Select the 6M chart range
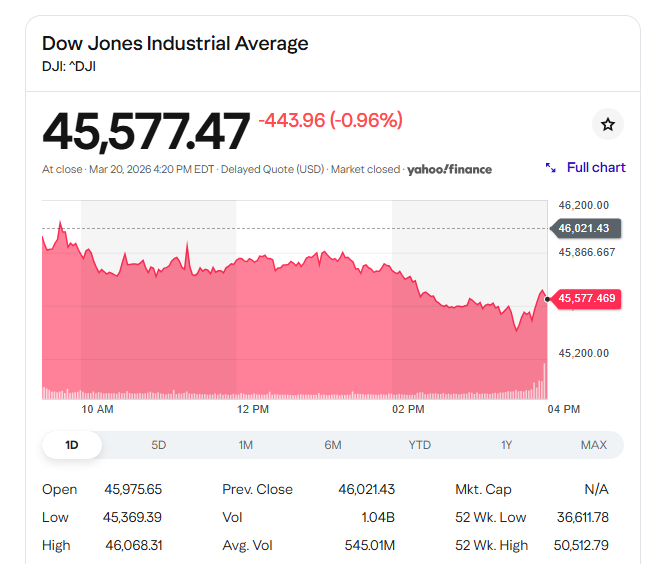668x564 pixels. [x=333, y=445]
